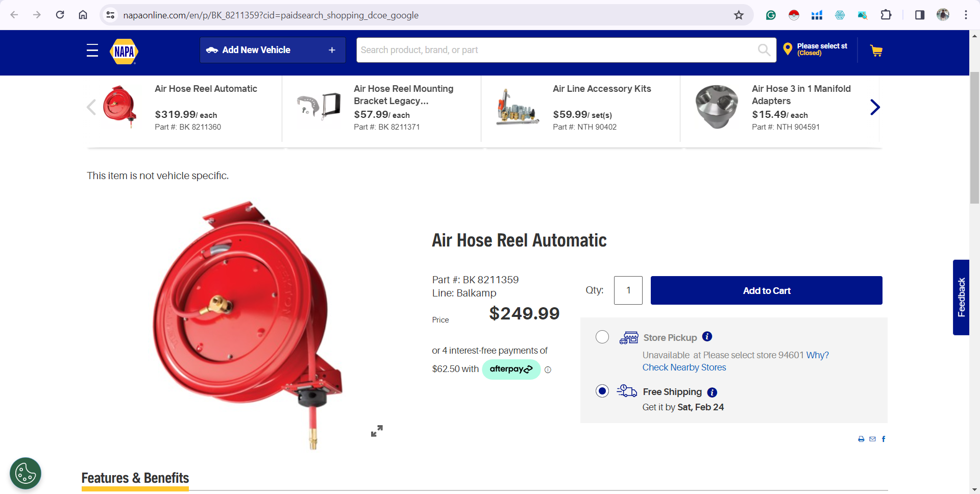Bookmark this page with star icon
980x494 pixels.
[739, 15]
